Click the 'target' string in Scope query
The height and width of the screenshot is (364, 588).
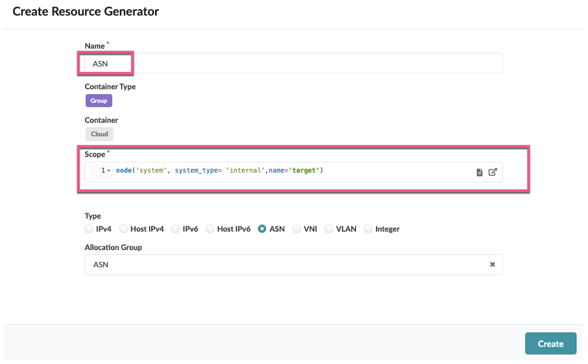pyautogui.click(x=304, y=170)
